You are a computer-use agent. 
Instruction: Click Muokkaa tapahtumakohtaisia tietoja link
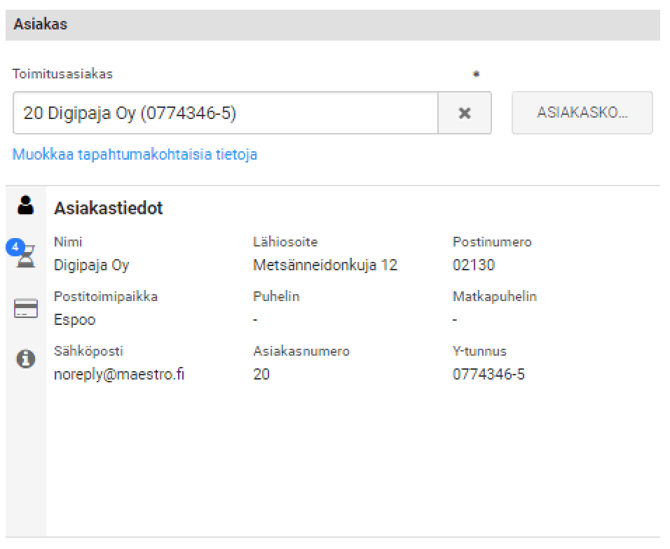tap(135, 154)
